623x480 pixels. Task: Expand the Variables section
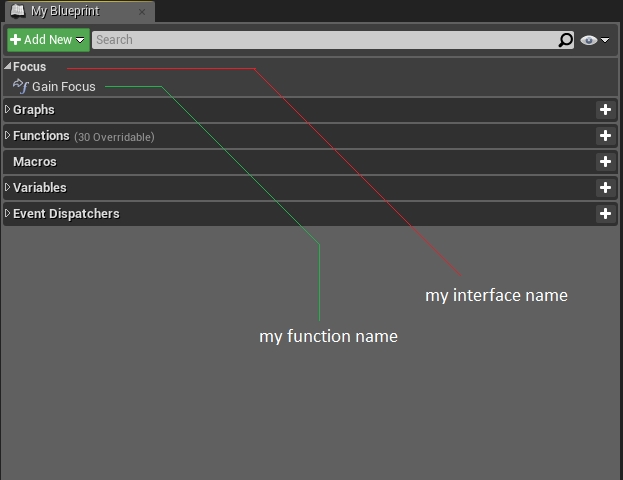click(7, 187)
